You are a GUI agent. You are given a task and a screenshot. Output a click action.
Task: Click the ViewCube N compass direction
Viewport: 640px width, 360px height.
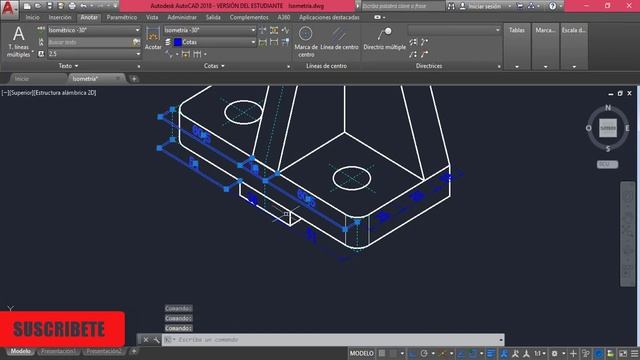pos(608,108)
